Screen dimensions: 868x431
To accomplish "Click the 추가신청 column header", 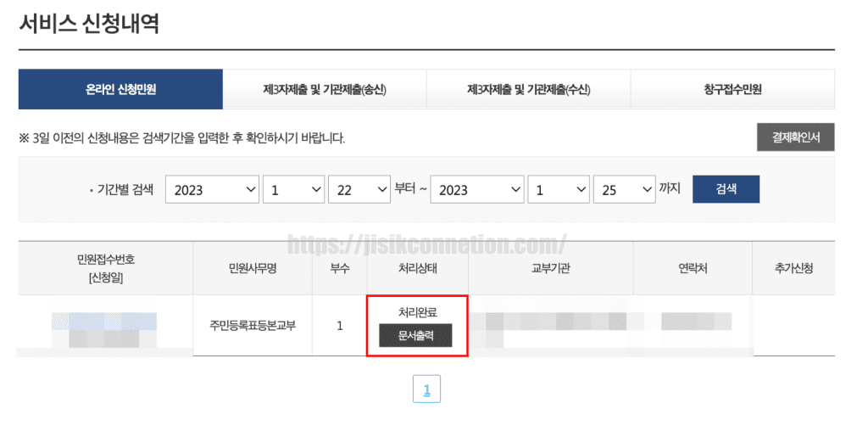I will pos(793,269).
